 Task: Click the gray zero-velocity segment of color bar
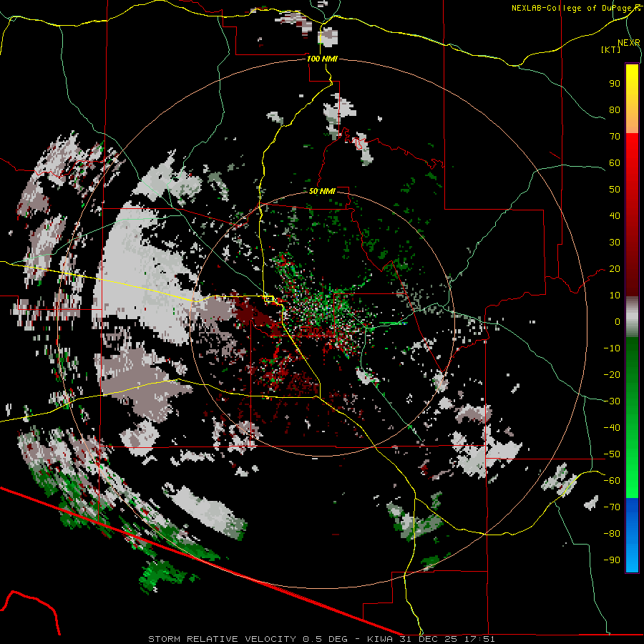pos(632,317)
